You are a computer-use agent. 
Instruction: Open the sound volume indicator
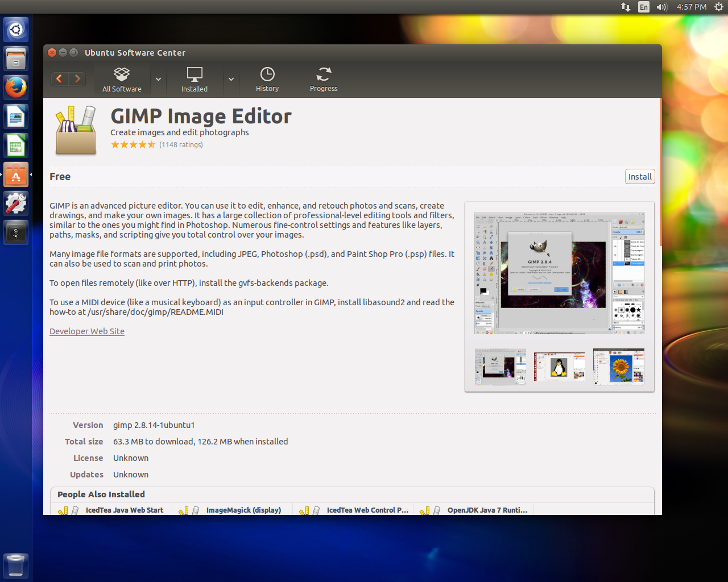[x=661, y=7]
